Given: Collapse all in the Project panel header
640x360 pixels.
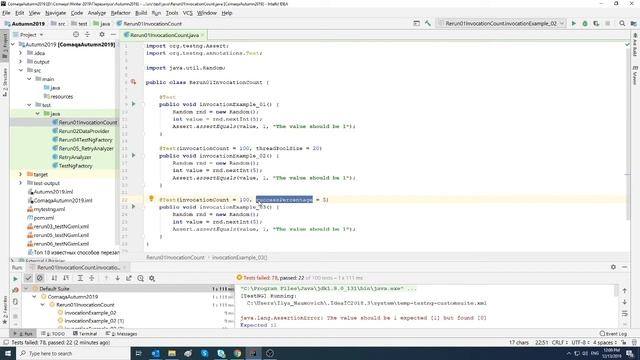Looking at the screenshot, I should pyautogui.click(x=87, y=35).
